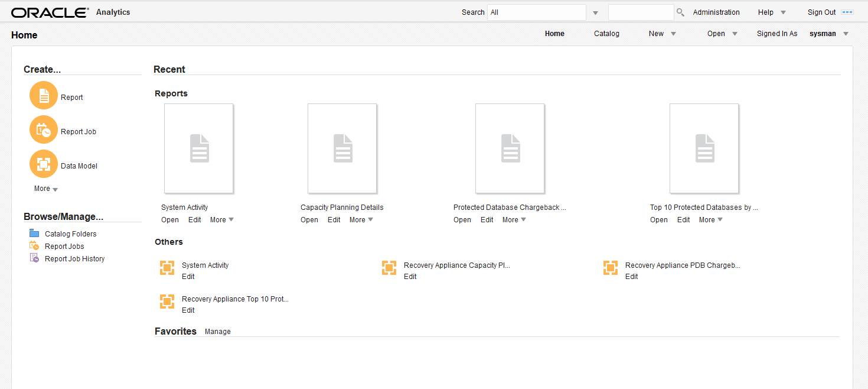Expand the New menu dropdown
Viewport: 868px width, 389px height.
click(673, 34)
